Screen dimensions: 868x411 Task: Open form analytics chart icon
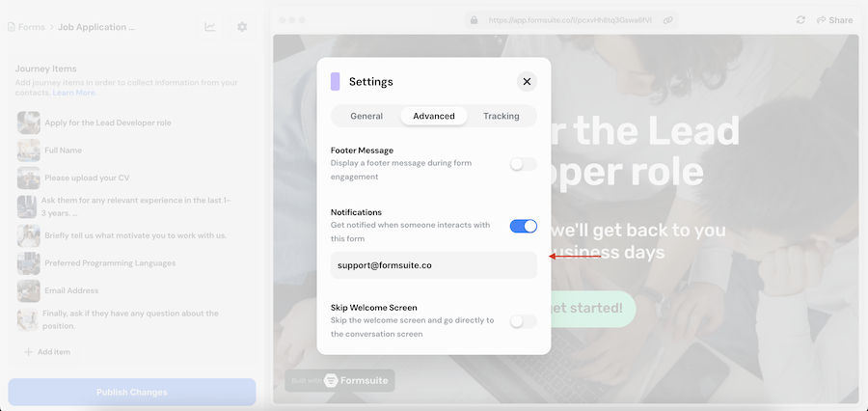coord(209,27)
